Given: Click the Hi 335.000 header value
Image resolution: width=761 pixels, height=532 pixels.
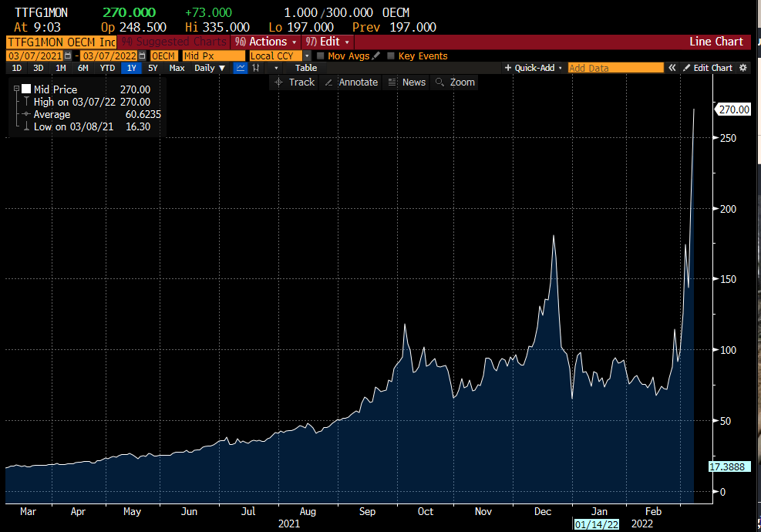Looking at the screenshot, I should 217,27.
